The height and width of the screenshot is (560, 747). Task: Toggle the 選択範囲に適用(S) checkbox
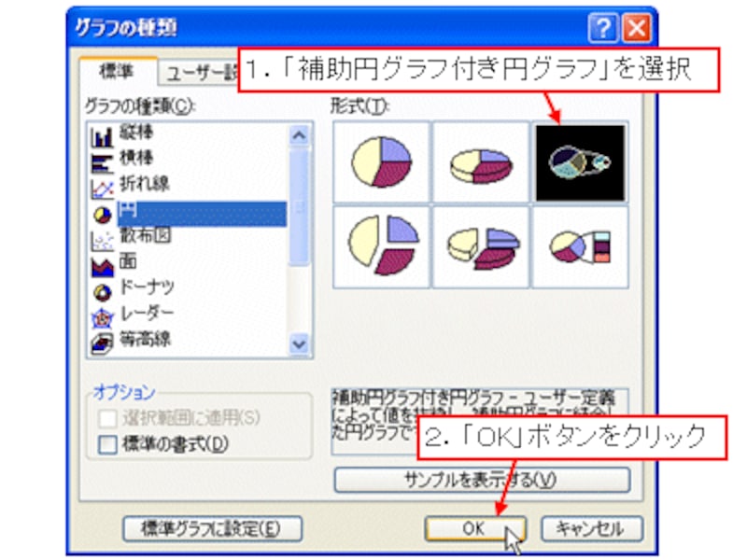pyautogui.click(x=107, y=418)
